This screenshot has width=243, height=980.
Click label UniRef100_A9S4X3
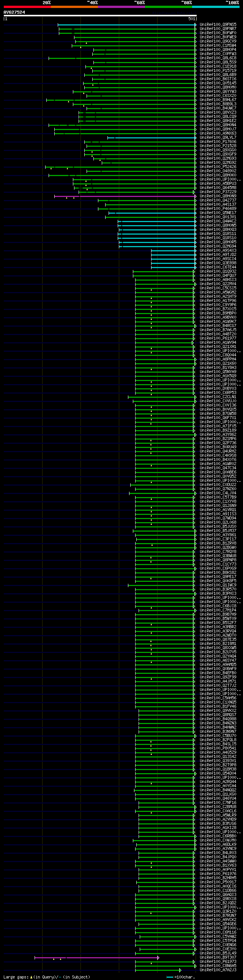218,251
